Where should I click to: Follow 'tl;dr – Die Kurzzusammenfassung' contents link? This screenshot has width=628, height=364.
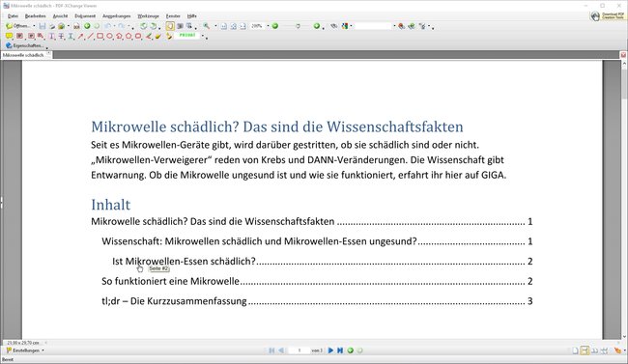point(174,300)
